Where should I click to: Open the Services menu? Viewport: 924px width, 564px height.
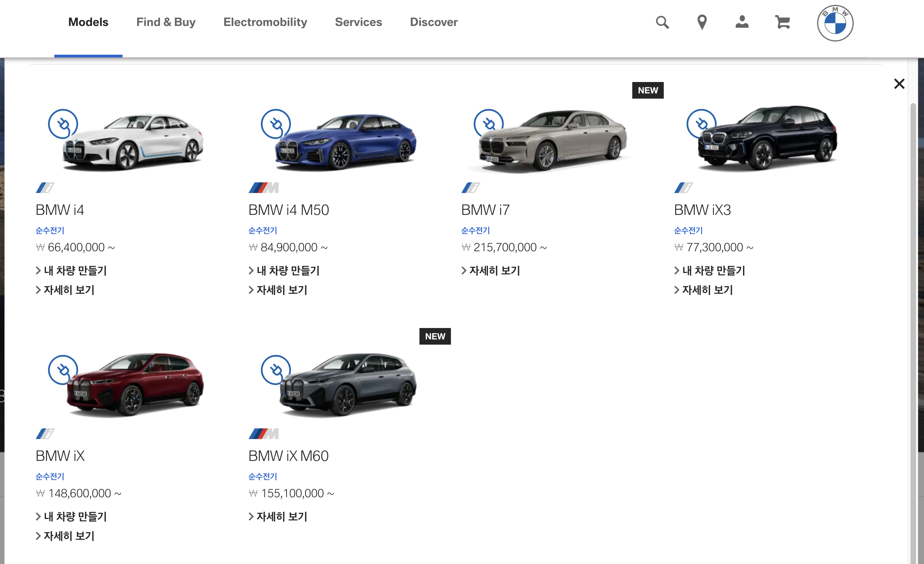point(358,22)
